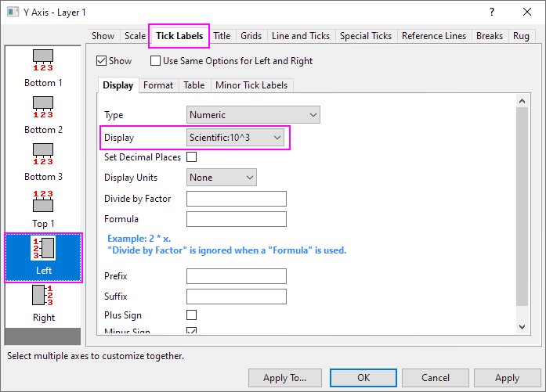Select the Top 1 axis icon
Image resolution: width=546 pixels, height=392 pixels.
tap(43, 201)
